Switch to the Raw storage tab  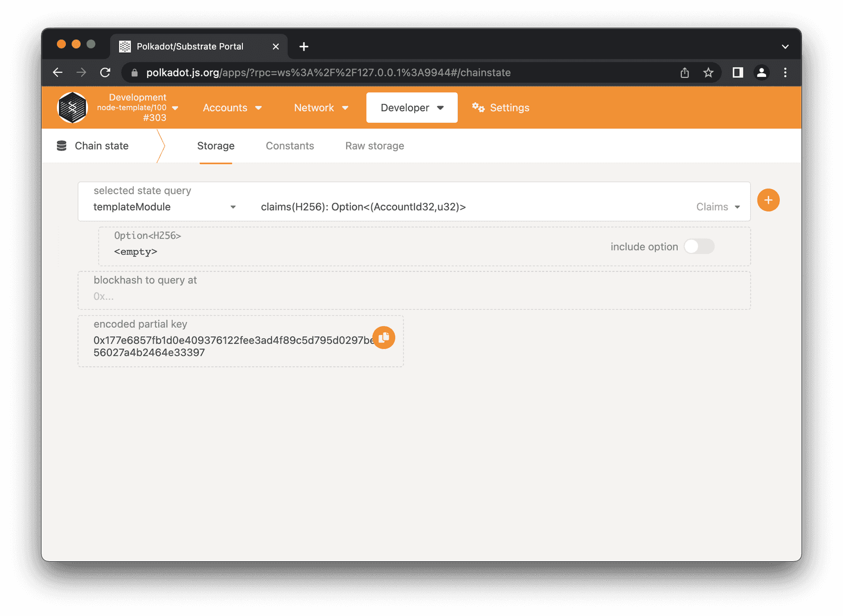point(375,146)
